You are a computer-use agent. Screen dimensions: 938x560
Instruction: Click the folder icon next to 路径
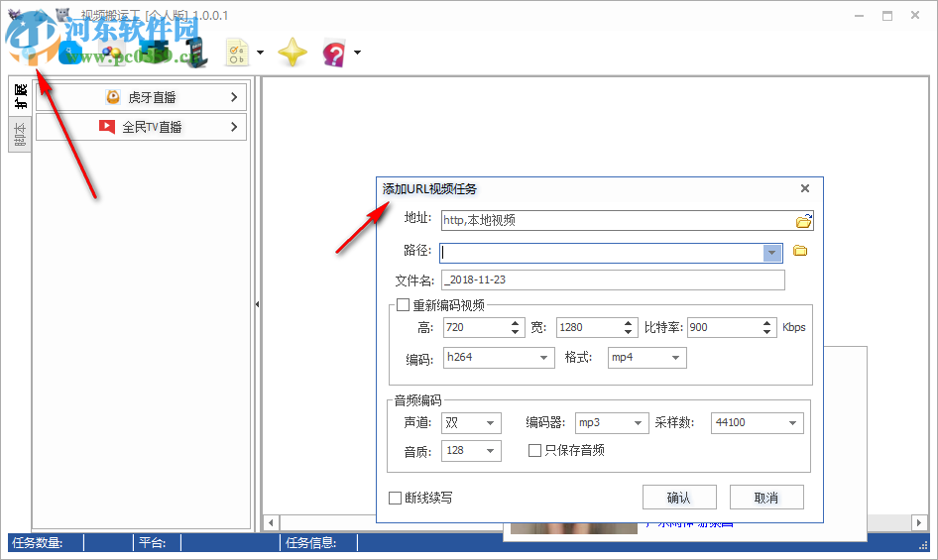pyautogui.click(x=800, y=251)
